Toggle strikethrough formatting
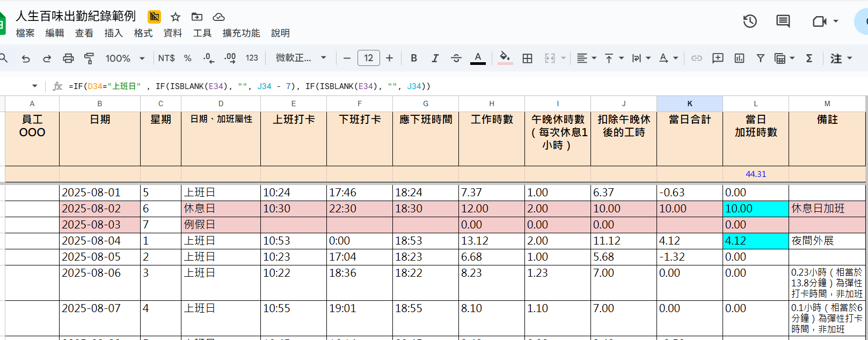This screenshot has width=868, height=340. [x=456, y=58]
